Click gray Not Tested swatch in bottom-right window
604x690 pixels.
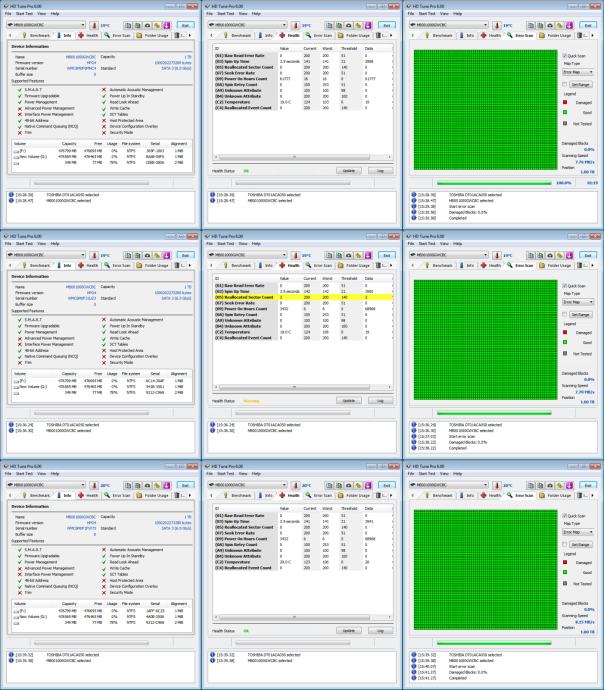(565, 583)
